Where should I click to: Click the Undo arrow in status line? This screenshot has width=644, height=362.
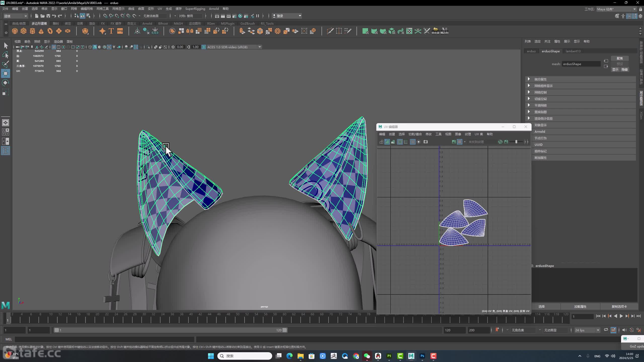pos(54,16)
